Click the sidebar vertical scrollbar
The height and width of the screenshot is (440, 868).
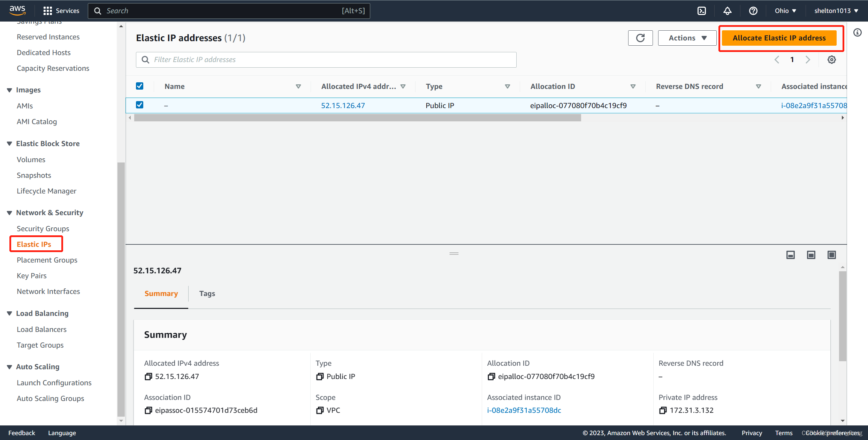click(121, 289)
